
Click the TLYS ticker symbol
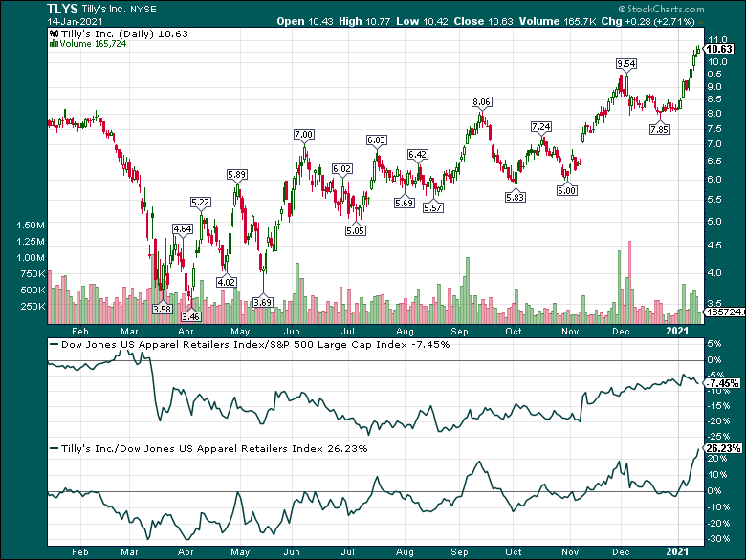pos(62,9)
